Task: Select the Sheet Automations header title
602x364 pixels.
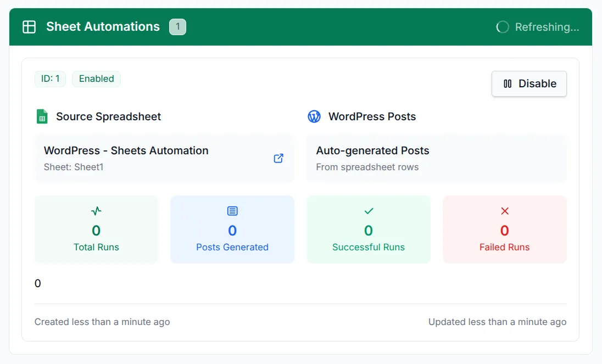Action: point(103,26)
